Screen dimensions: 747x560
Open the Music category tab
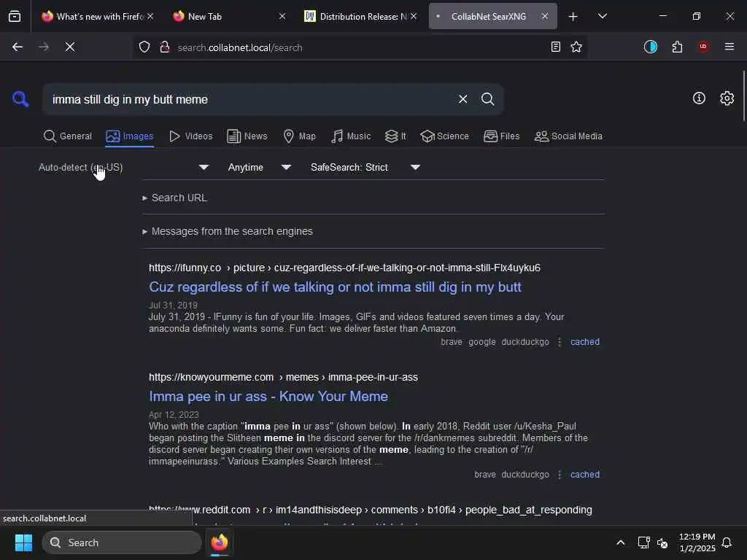pyautogui.click(x=351, y=136)
